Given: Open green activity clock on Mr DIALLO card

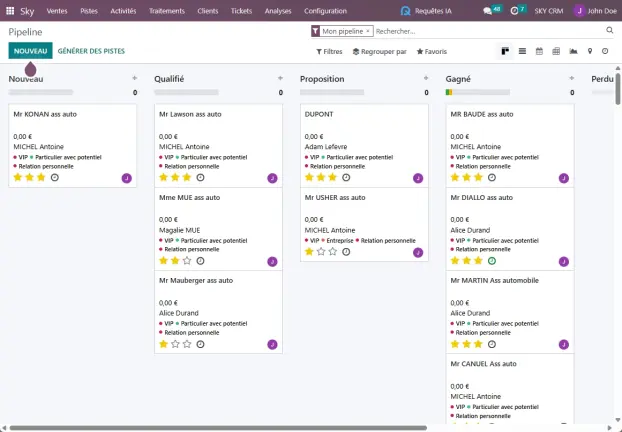Looking at the screenshot, I should point(491,261).
